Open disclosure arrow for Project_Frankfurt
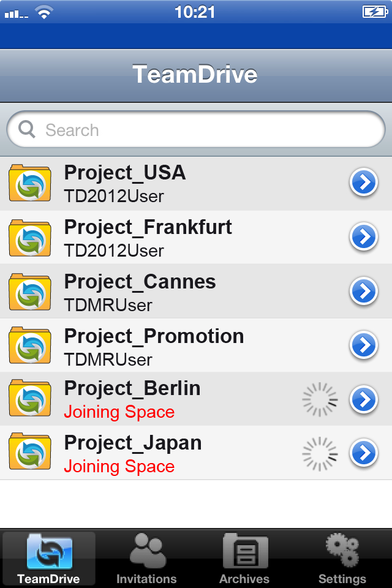The height and width of the screenshot is (588, 392). (x=363, y=236)
